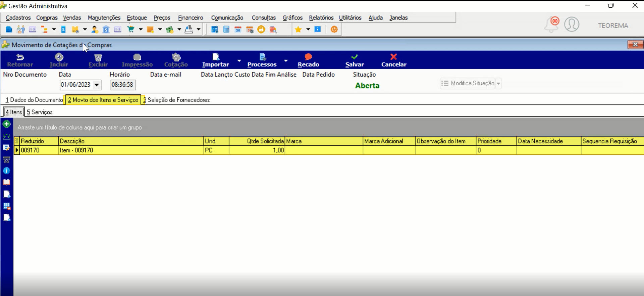
Task: Open the Cadastros menu
Action: tap(18, 18)
